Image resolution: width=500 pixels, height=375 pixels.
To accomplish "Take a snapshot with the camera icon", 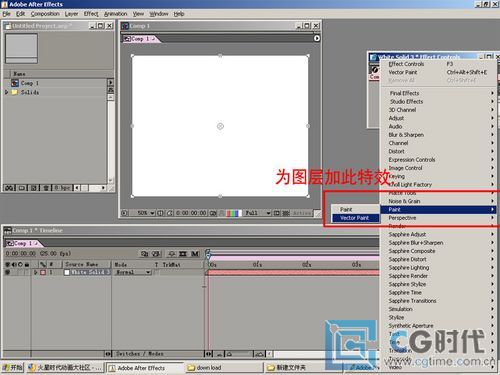I will pyautogui.click(x=213, y=213).
